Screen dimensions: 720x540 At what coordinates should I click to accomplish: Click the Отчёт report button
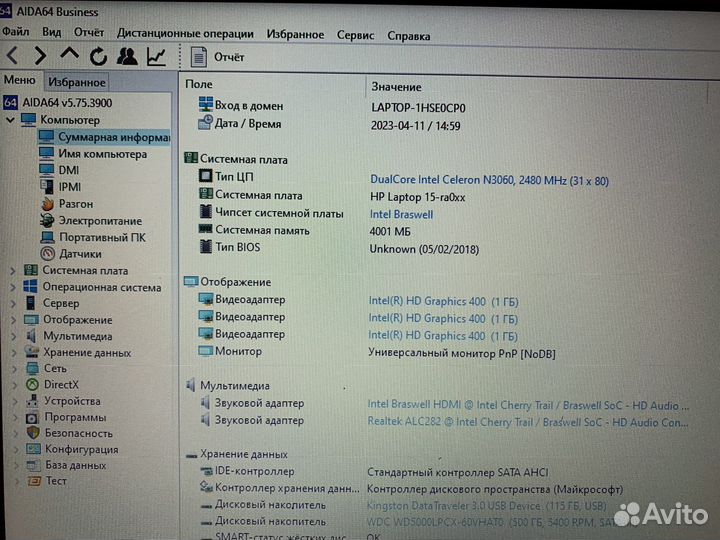(217, 57)
